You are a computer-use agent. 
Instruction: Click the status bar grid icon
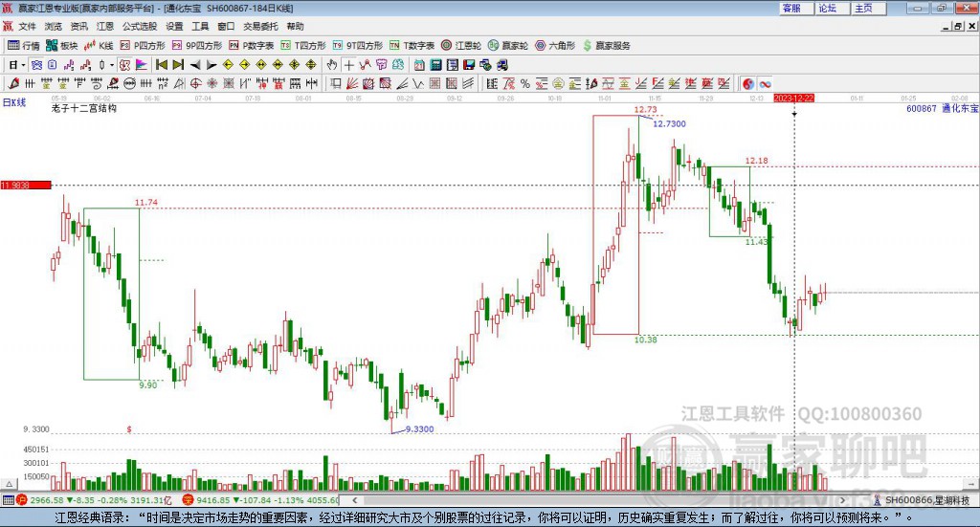click(8, 500)
